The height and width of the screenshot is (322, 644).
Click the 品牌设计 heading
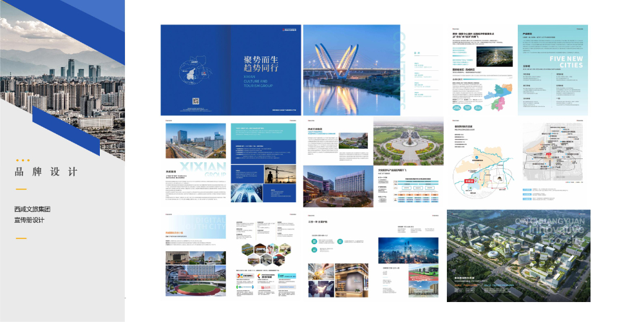coord(46,172)
